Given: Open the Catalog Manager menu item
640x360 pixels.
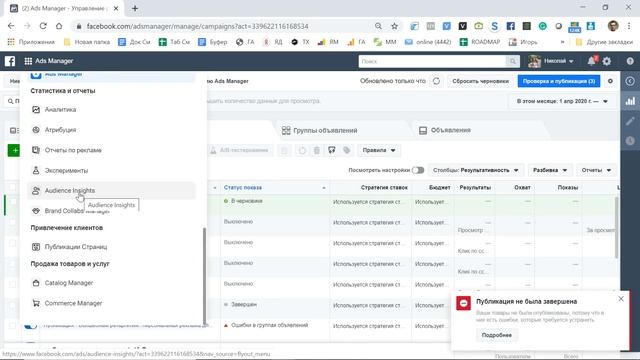Looking at the screenshot, I should point(111,283).
